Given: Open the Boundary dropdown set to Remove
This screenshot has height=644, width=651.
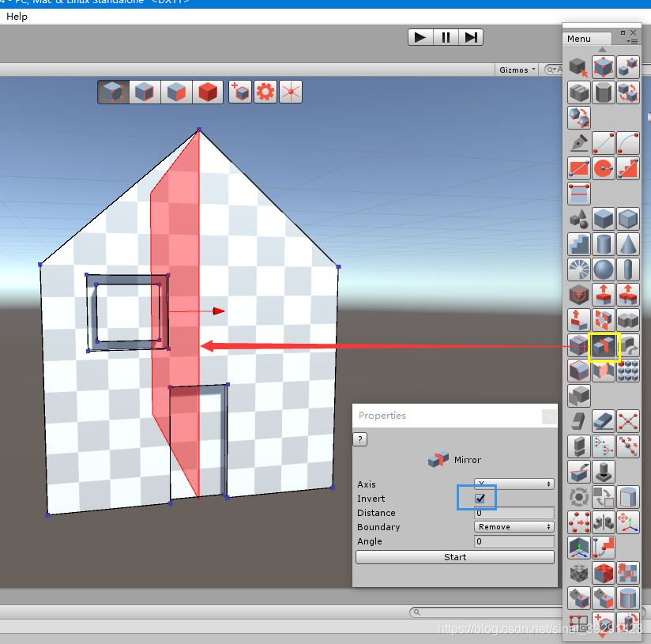Looking at the screenshot, I should click(514, 527).
